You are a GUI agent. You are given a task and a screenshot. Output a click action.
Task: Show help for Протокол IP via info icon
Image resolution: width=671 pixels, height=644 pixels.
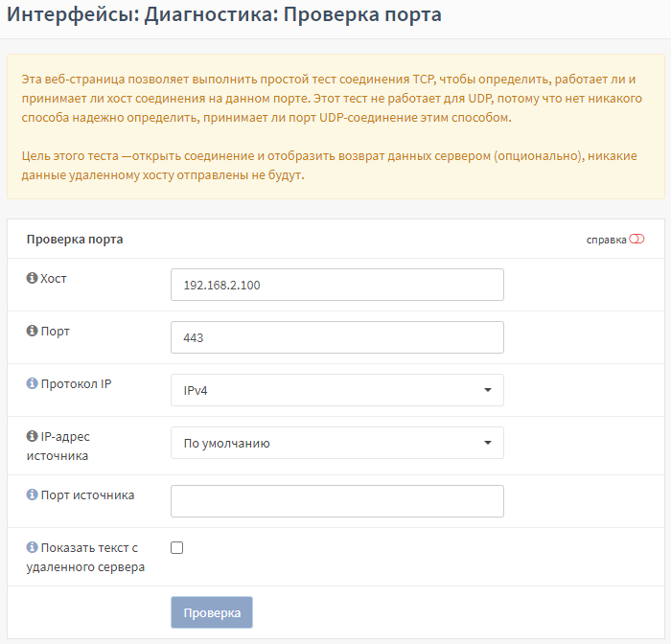(32, 383)
